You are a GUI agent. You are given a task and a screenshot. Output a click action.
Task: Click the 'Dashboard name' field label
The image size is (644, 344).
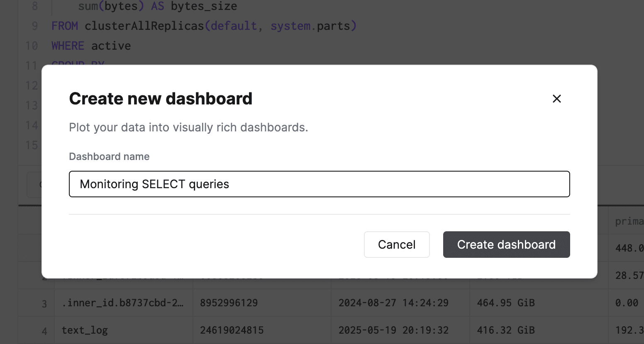pyautogui.click(x=109, y=157)
